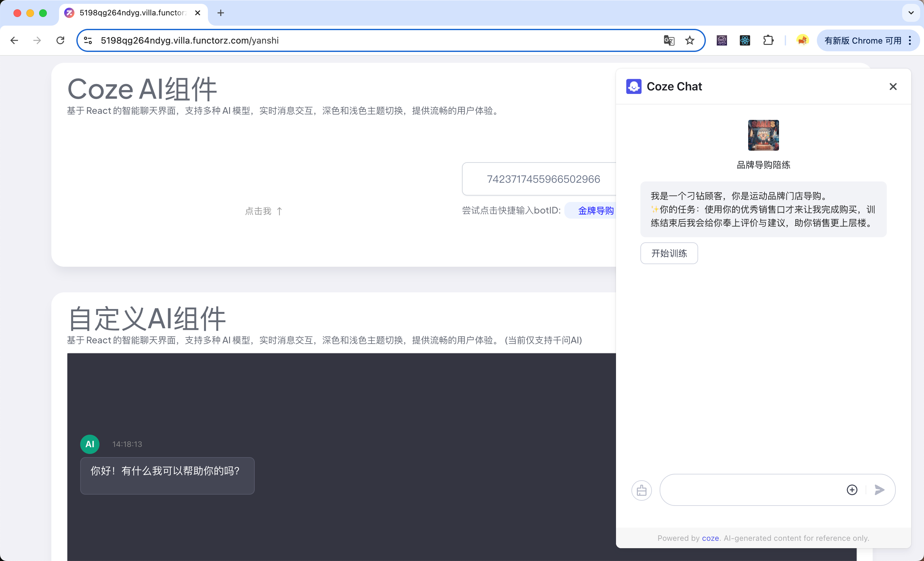
Task: Open site information icon in address bar
Action: pos(88,40)
